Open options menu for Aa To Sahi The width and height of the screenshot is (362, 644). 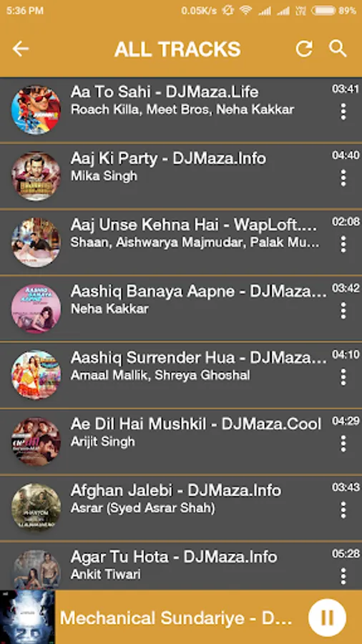click(x=343, y=112)
